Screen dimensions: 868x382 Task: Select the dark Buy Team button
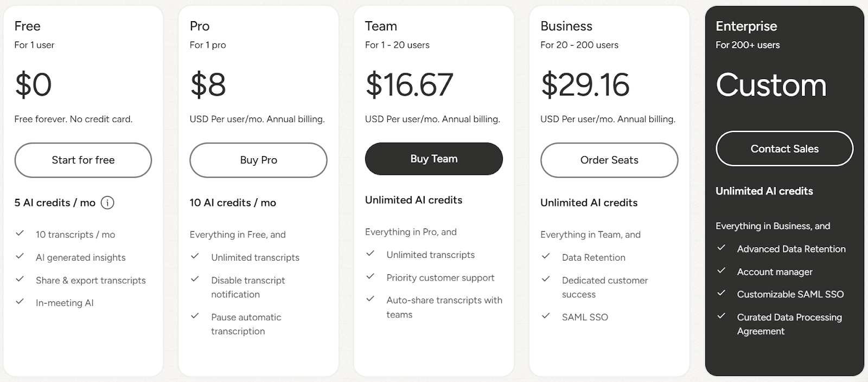click(433, 159)
